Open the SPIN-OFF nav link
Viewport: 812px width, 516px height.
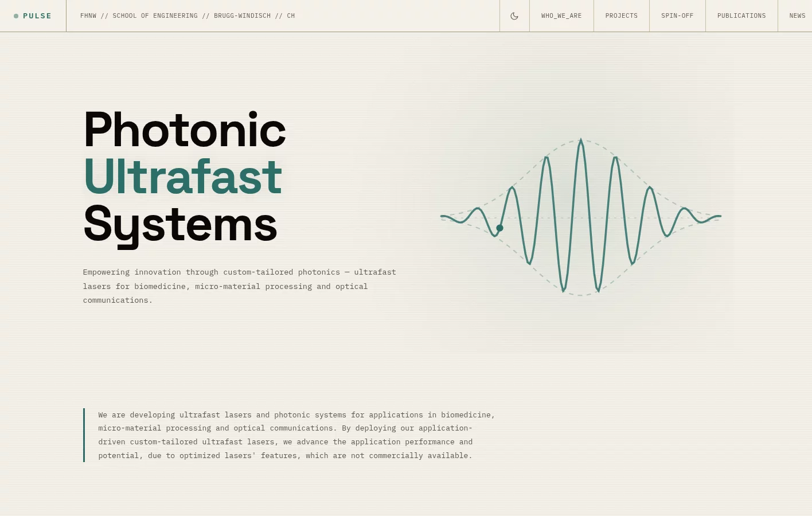coord(677,16)
